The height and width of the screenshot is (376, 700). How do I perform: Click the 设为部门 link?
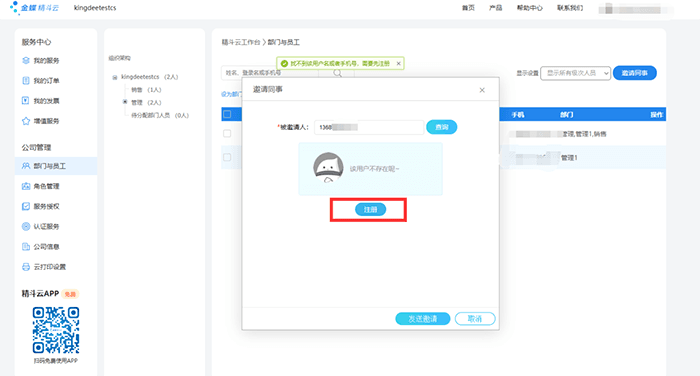click(x=232, y=94)
